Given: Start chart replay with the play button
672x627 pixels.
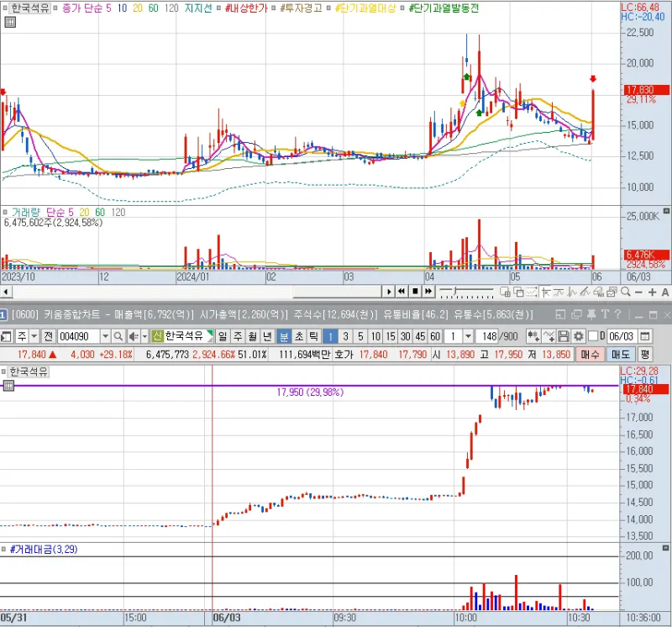Looking at the screenshot, I should [388, 292].
